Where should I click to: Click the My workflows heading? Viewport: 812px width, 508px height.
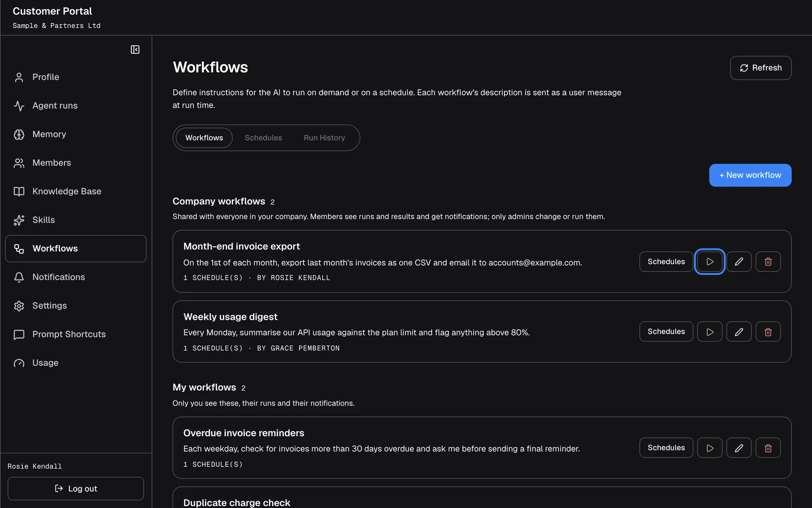click(204, 387)
